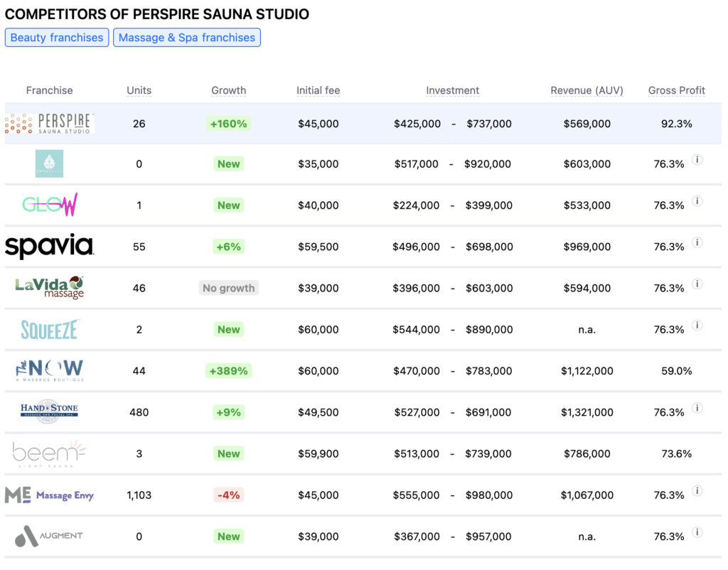Click the $1,122,000 revenue value
The height and width of the screenshot is (570, 728).
pos(587,371)
